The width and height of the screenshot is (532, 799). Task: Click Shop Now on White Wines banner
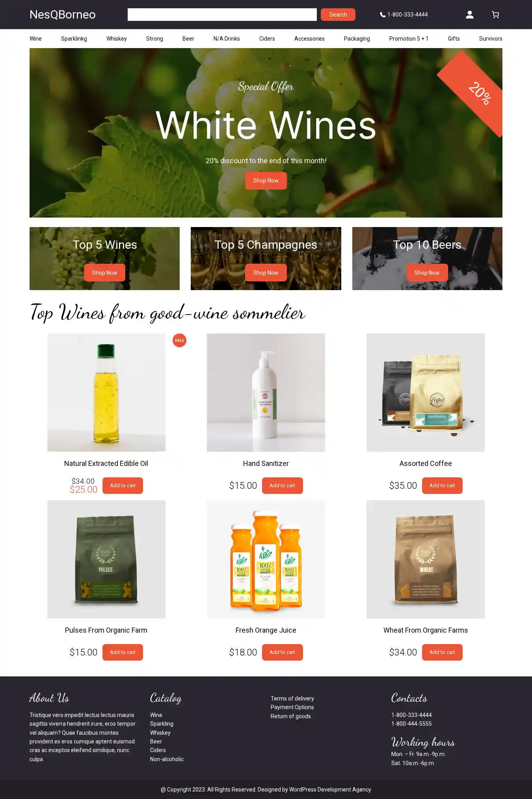coord(266,181)
